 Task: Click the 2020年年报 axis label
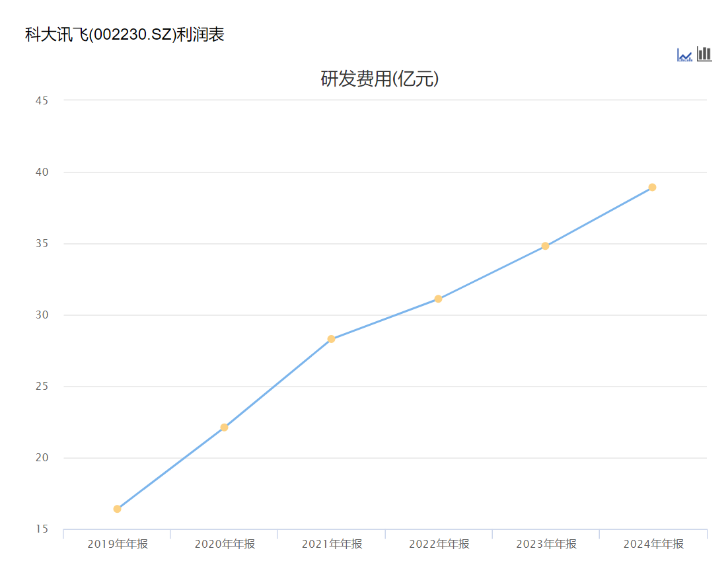coord(225,544)
